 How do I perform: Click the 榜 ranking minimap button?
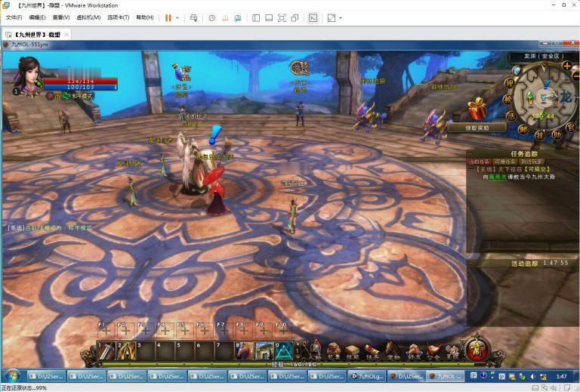pyautogui.click(x=507, y=99)
